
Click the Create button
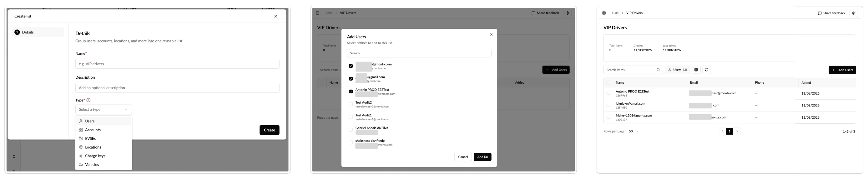click(x=269, y=130)
